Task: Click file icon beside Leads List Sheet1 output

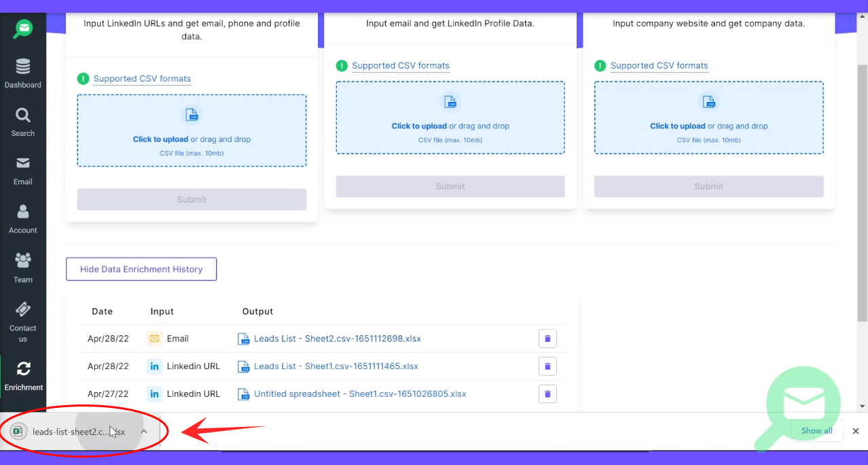Action: tap(244, 366)
